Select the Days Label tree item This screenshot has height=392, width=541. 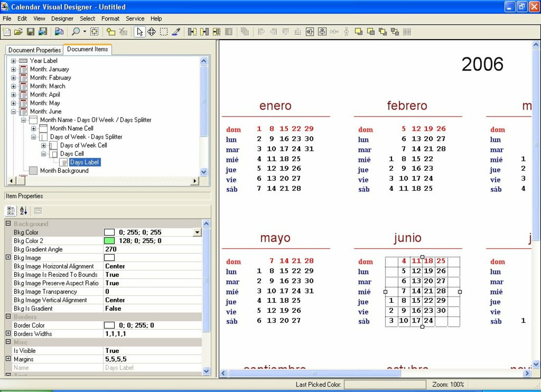[x=84, y=162]
